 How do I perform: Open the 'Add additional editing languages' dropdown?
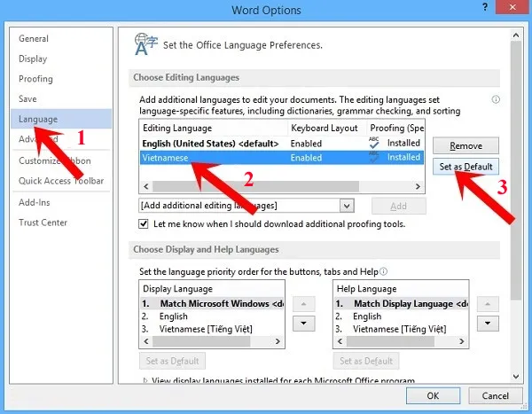(x=348, y=206)
